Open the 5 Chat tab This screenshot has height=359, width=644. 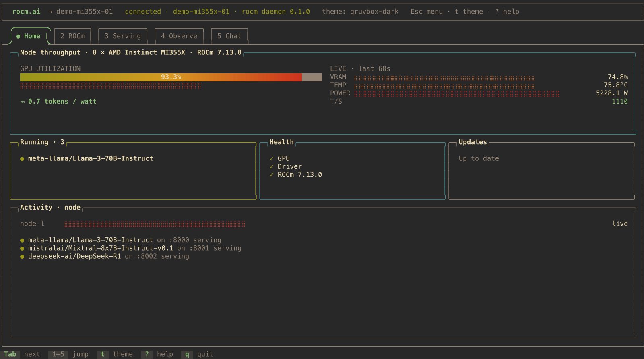(x=229, y=36)
